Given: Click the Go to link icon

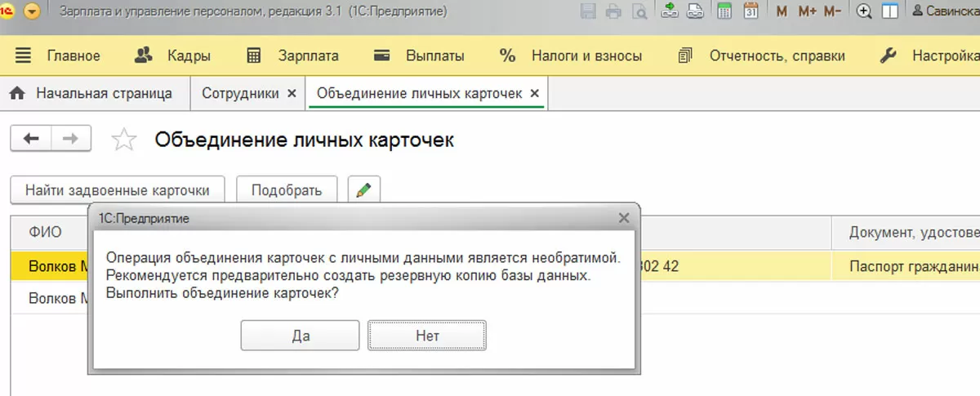Looking at the screenshot, I should point(695,11).
